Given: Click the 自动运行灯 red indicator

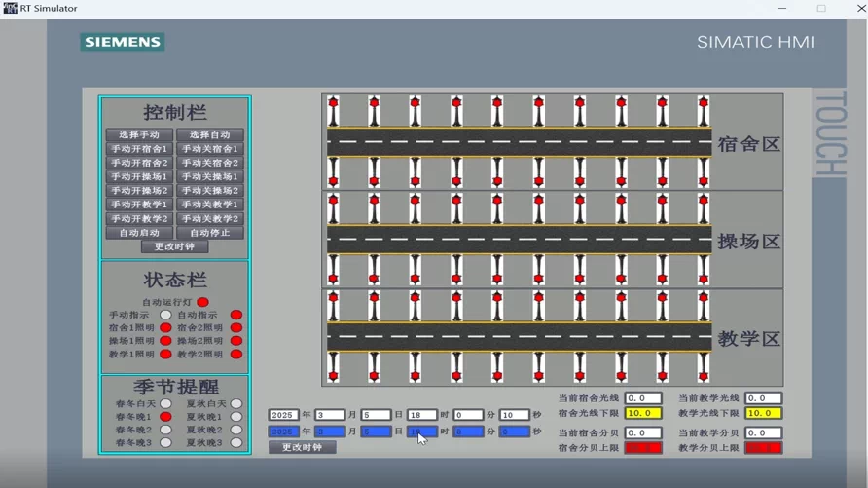Looking at the screenshot, I should pyautogui.click(x=202, y=302).
